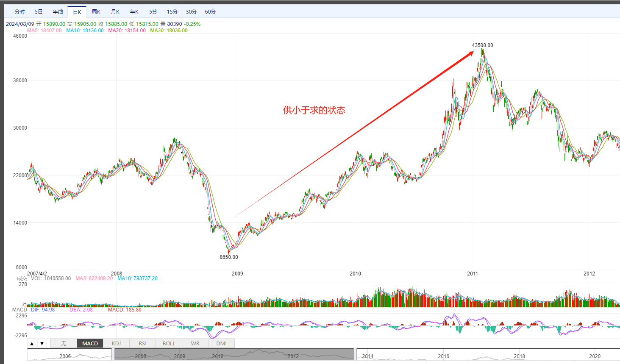Enable the BOLL indicator
620x364 pixels.
click(x=169, y=344)
